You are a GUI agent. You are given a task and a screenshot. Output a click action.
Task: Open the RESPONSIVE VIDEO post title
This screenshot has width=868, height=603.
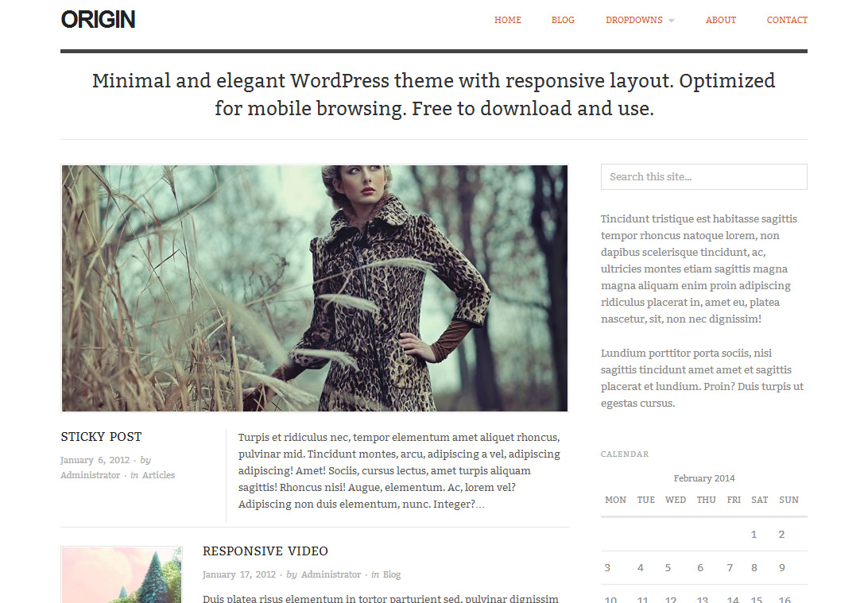[x=265, y=551]
